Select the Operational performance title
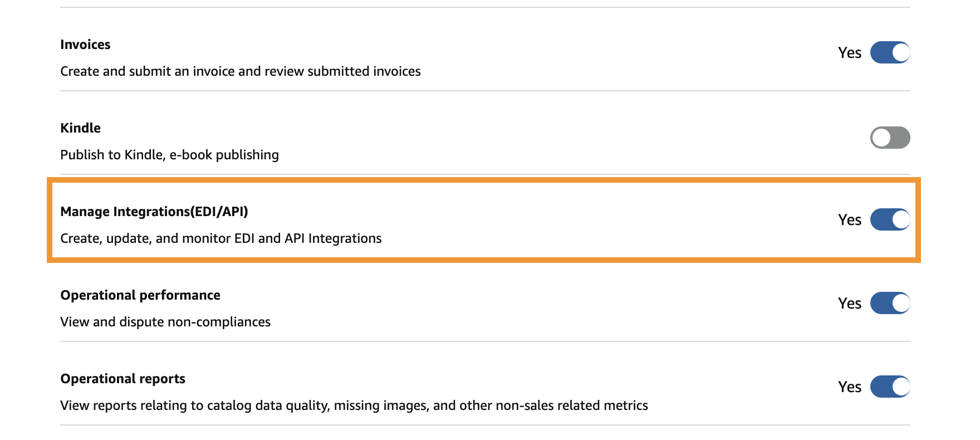The image size is (980, 440). tap(140, 295)
